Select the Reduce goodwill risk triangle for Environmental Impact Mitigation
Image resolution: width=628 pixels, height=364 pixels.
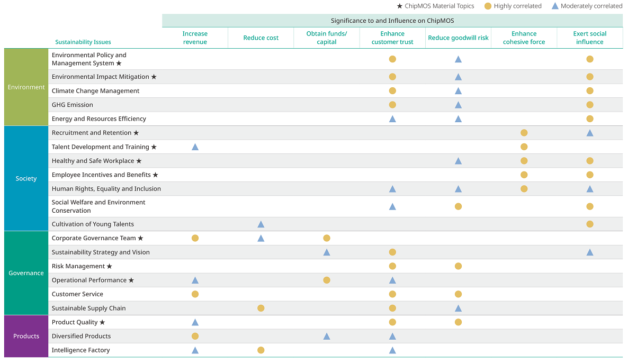pyautogui.click(x=458, y=77)
